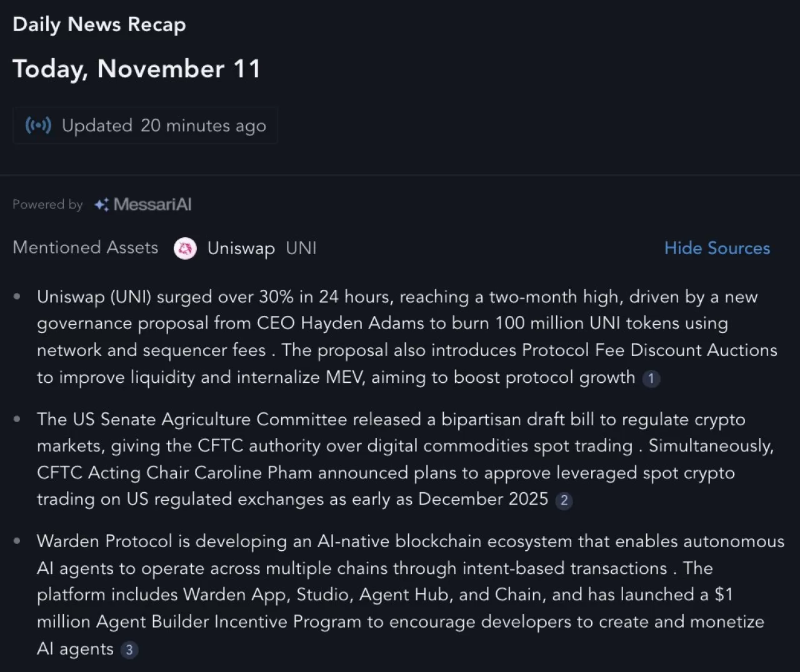Select the 'Today, November 11' heading
The height and width of the screenshot is (672, 800).
pyautogui.click(x=136, y=69)
